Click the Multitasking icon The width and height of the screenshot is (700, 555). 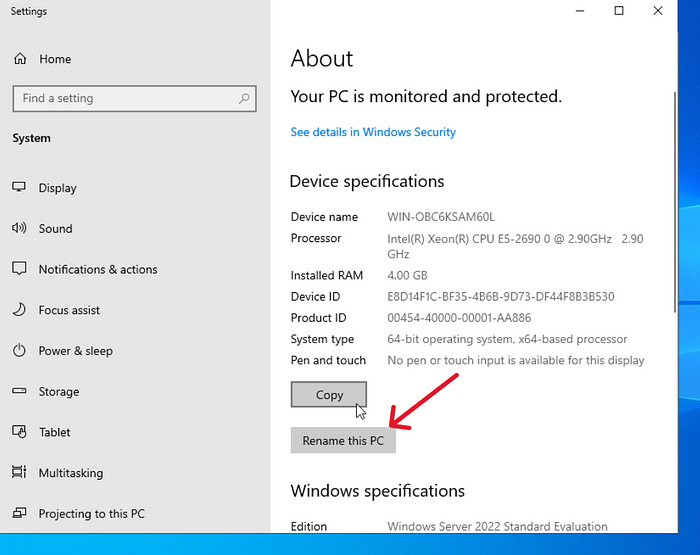pyautogui.click(x=19, y=472)
